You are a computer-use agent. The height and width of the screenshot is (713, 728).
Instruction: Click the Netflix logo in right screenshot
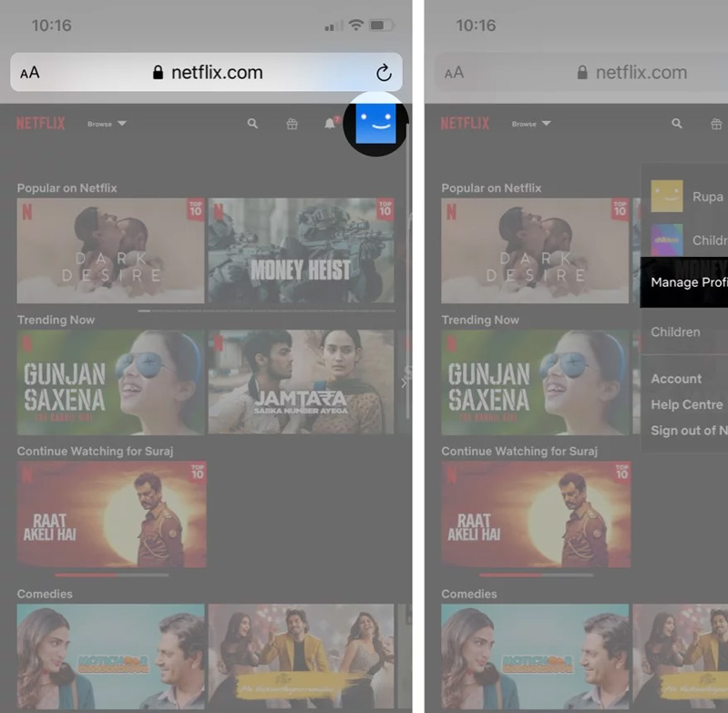pos(466,124)
